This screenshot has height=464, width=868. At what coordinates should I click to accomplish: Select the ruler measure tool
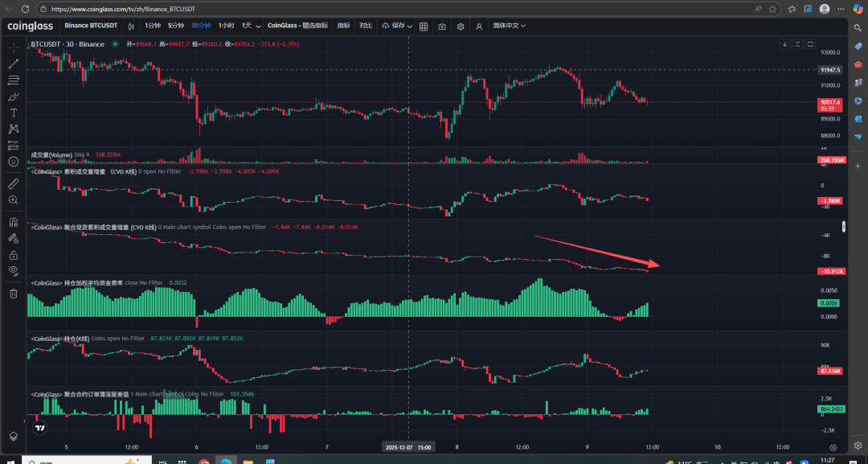pos(14,183)
